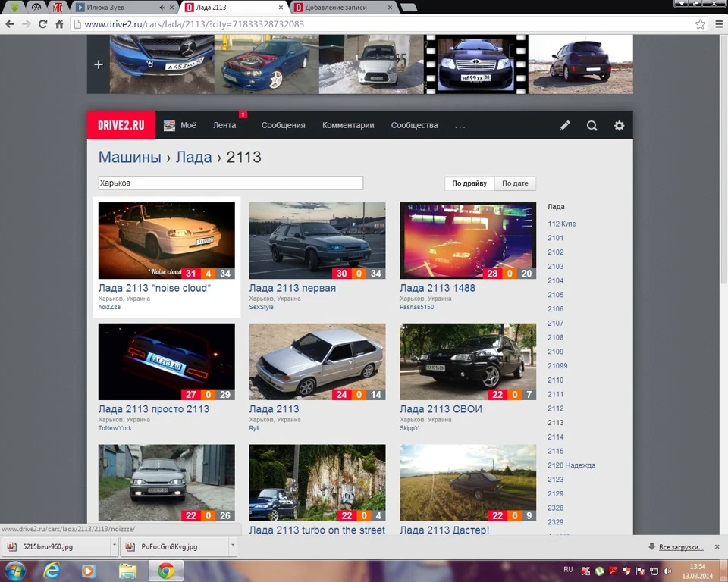Click the address bar URL
The height and width of the screenshot is (582, 728).
[x=194, y=24]
